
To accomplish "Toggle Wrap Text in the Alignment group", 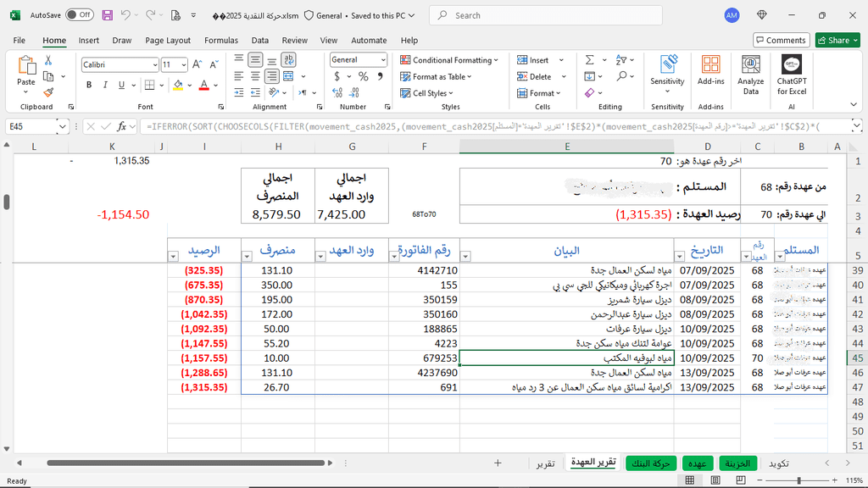I will 289,60.
